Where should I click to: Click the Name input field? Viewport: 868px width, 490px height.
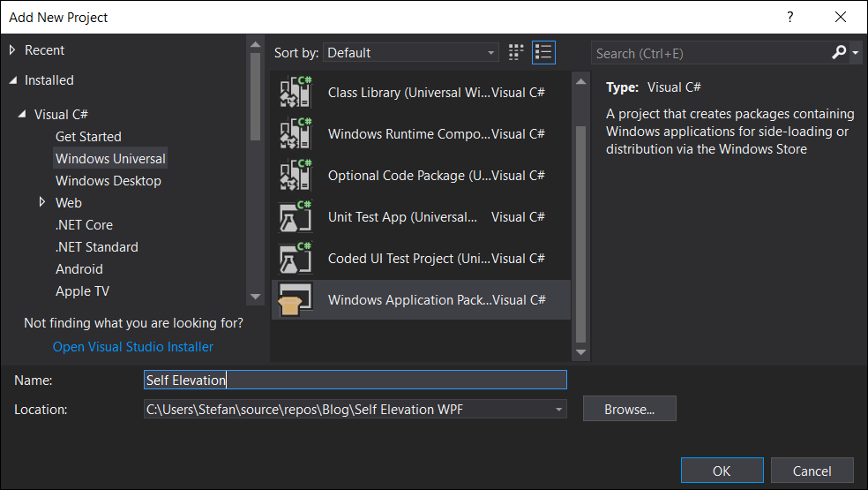pos(355,381)
